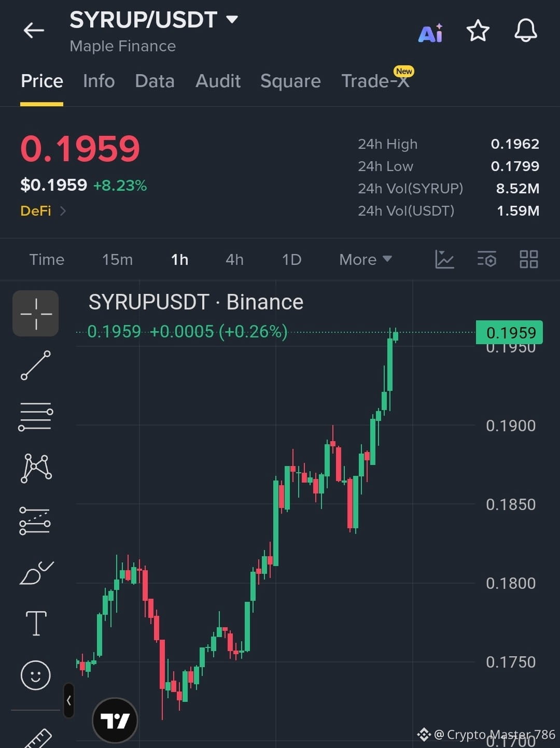Toggle the favorite star for SYRUP/USDT
This screenshot has height=748, width=560.
point(478,31)
